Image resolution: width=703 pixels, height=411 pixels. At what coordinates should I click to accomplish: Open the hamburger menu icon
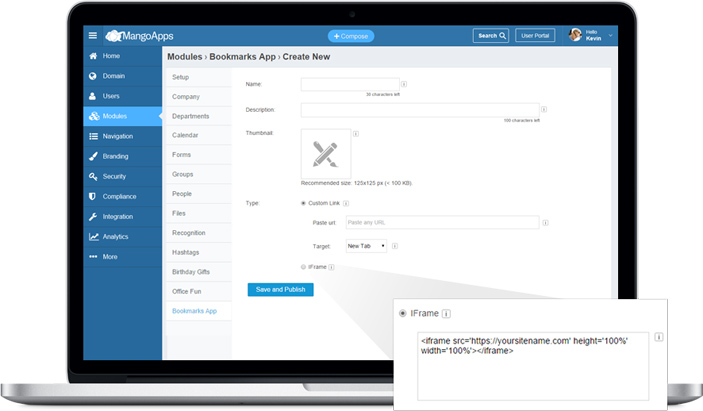[93, 35]
